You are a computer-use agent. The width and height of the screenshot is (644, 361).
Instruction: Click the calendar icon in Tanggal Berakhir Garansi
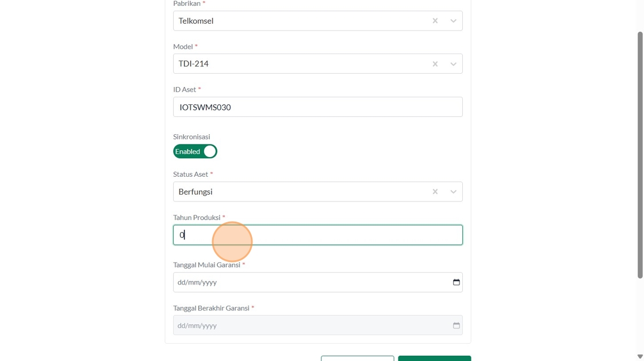pyautogui.click(x=456, y=325)
